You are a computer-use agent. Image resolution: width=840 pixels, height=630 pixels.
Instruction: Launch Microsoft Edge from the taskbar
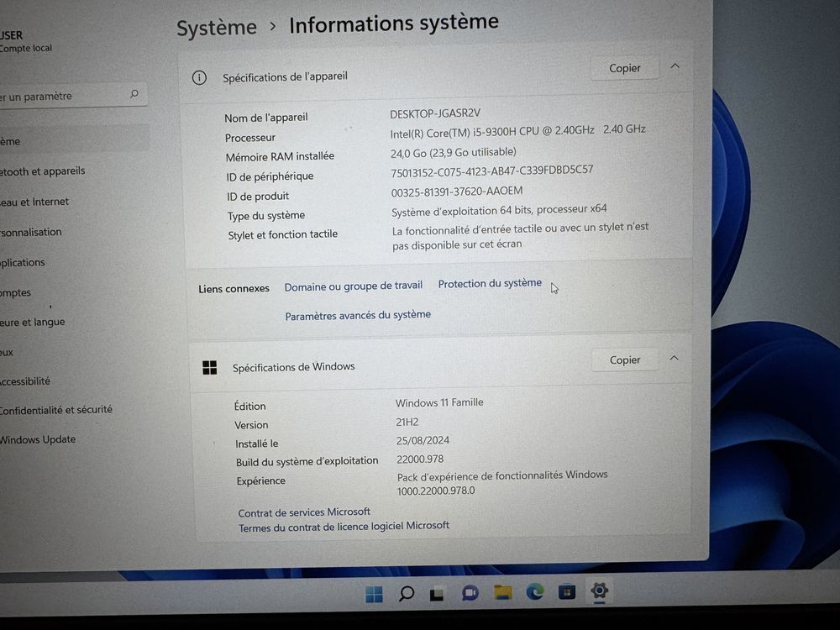coord(534,593)
